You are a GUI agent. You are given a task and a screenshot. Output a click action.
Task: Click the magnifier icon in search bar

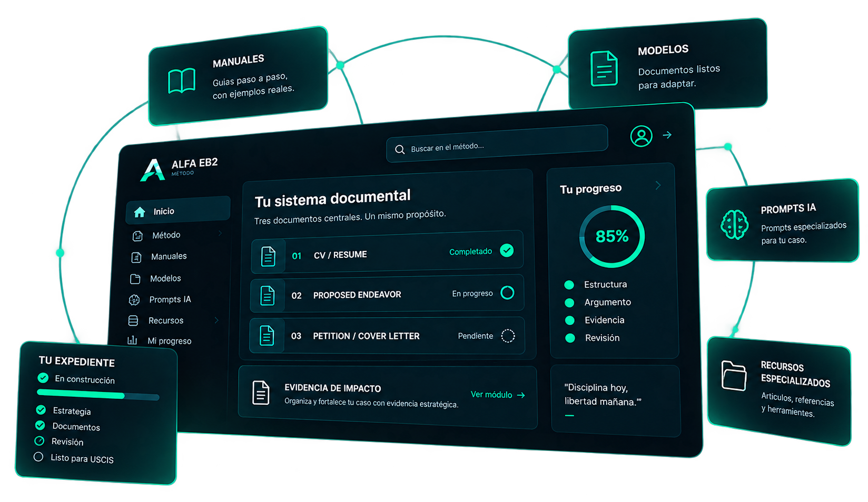400,149
